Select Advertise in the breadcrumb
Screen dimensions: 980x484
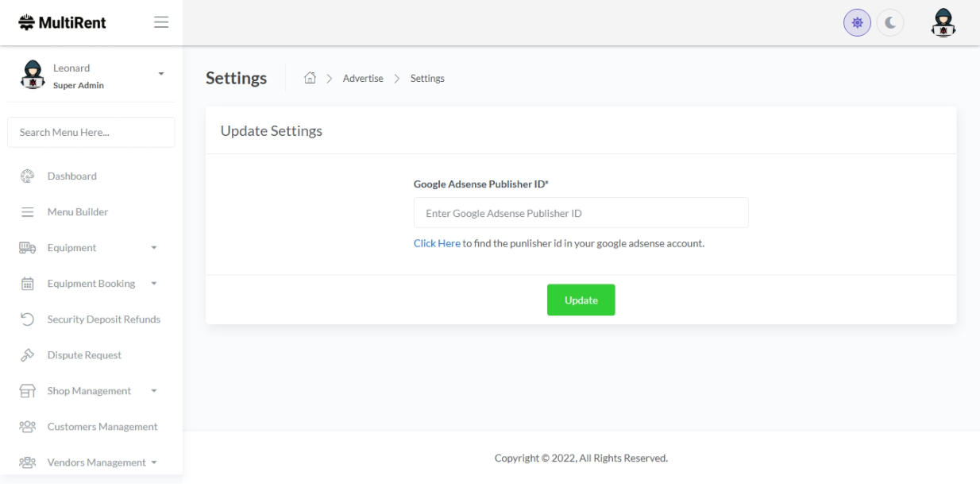tap(363, 79)
